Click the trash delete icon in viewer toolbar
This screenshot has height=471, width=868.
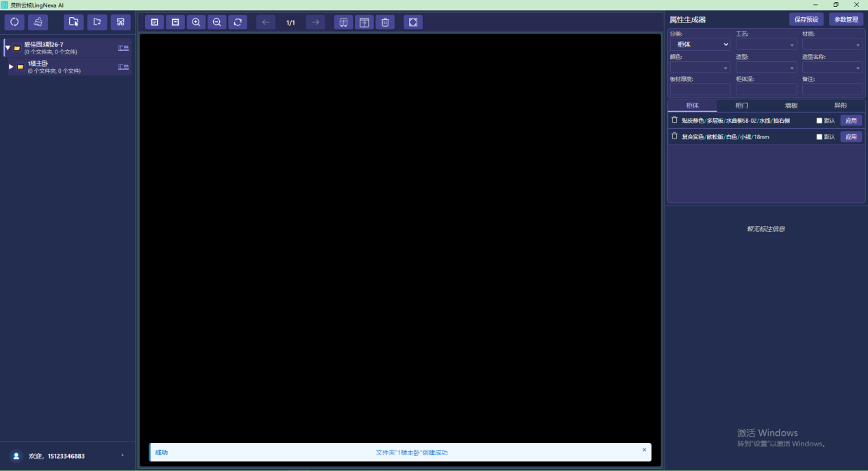pyautogui.click(x=385, y=22)
